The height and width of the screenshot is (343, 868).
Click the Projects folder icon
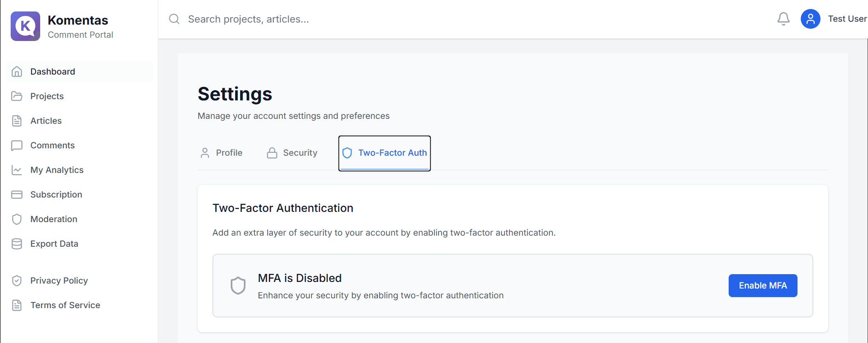pyautogui.click(x=17, y=96)
